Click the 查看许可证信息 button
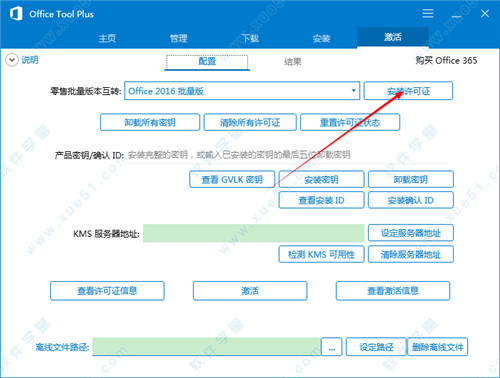The width and height of the screenshot is (500, 378). (x=107, y=291)
